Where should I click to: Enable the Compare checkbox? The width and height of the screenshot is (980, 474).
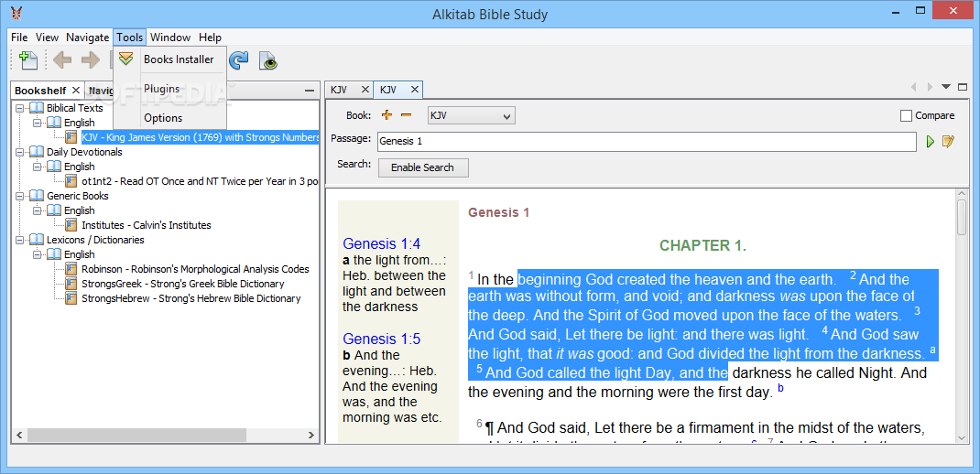[x=906, y=115]
